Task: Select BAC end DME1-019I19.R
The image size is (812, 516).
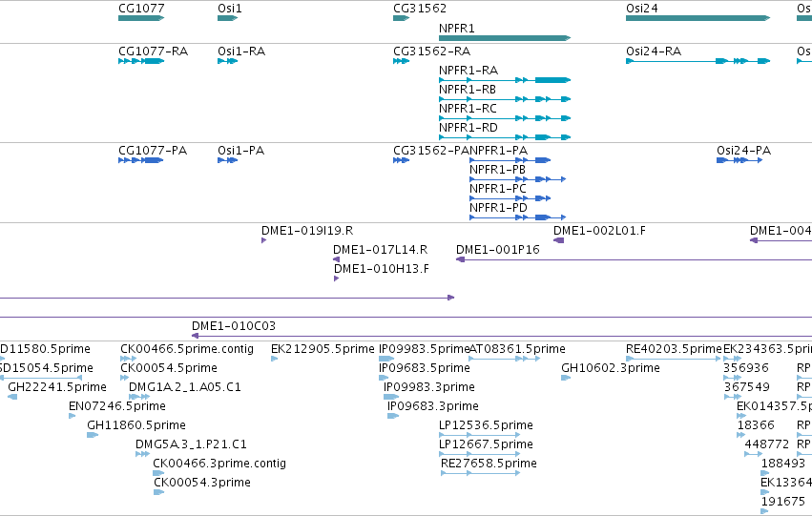Action: click(x=263, y=240)
